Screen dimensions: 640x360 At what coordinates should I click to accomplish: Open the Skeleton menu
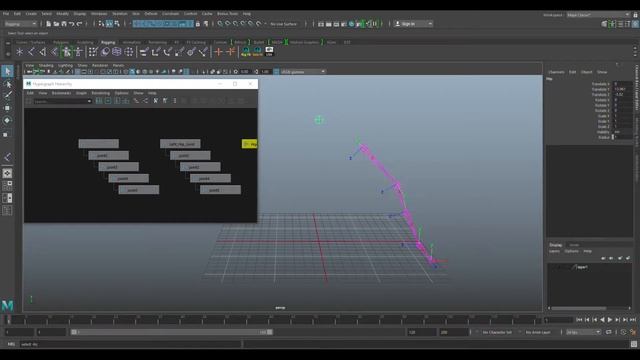[x=120, y=13]
